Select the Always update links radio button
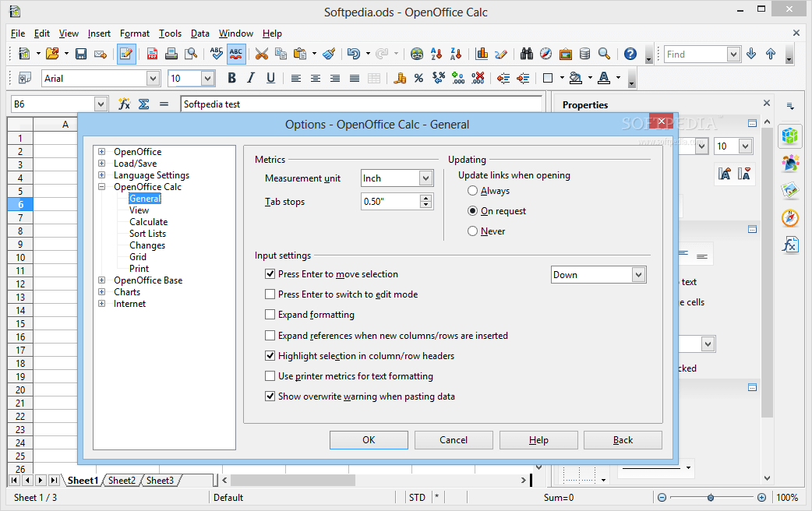This screenshot has width=812, height=511. [x=472, y=190]
